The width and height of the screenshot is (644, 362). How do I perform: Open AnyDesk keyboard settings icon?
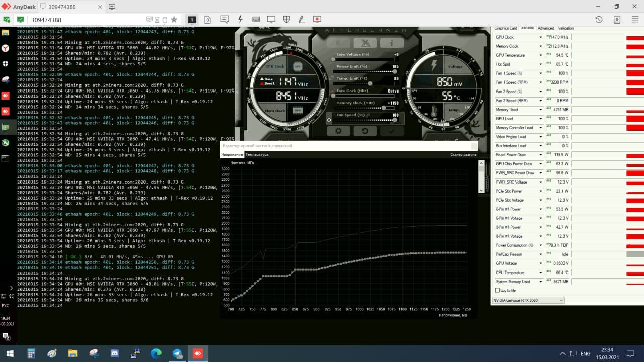(x=256, y=19)
